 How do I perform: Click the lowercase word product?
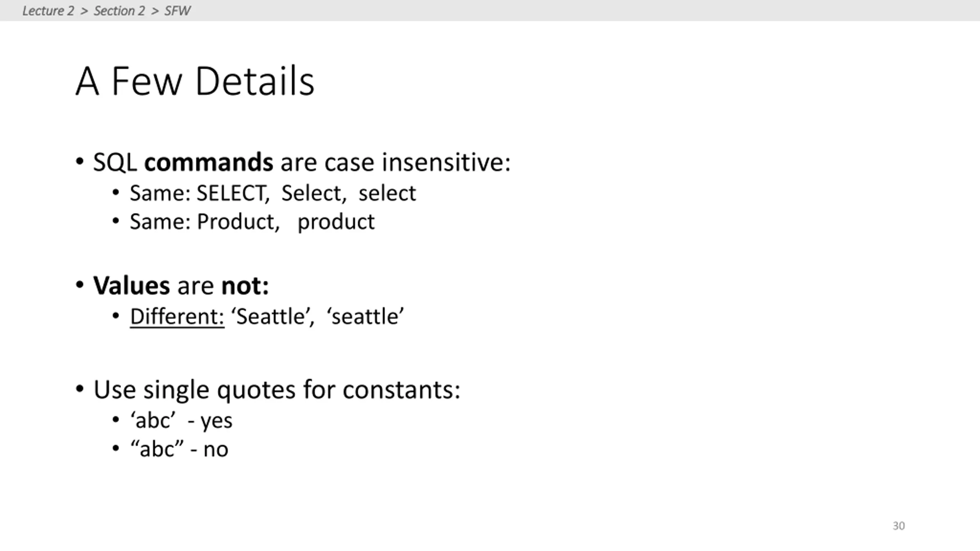point(336,222)
